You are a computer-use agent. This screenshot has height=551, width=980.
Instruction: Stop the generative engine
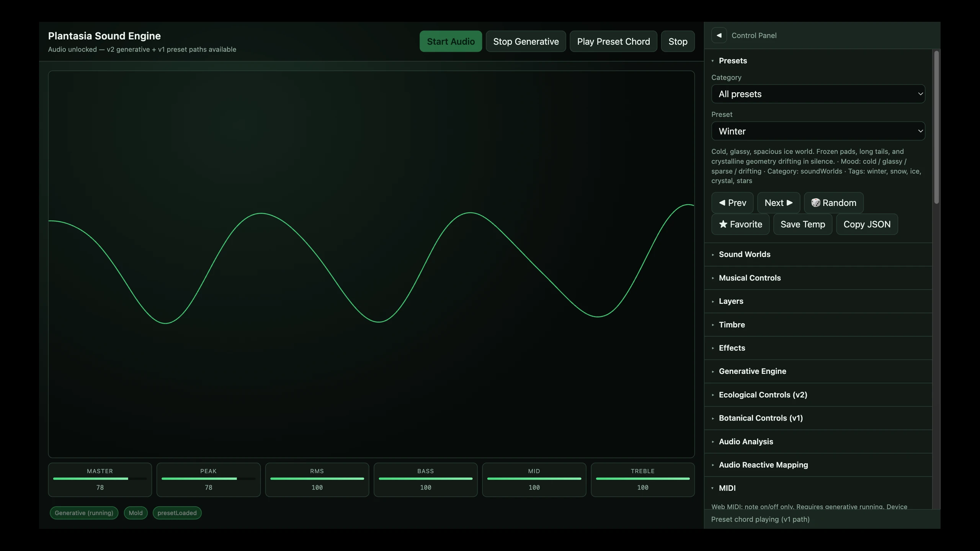coord(526,41)
